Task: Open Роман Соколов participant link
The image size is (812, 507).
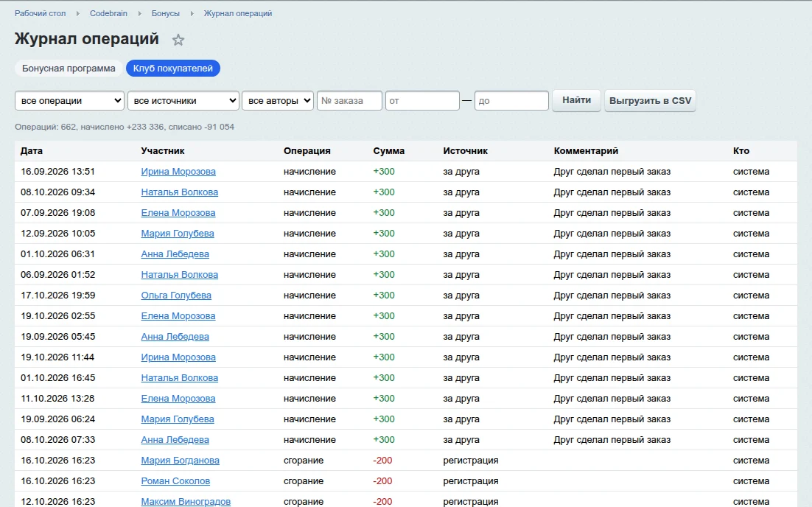Action: tap(175, 481)
